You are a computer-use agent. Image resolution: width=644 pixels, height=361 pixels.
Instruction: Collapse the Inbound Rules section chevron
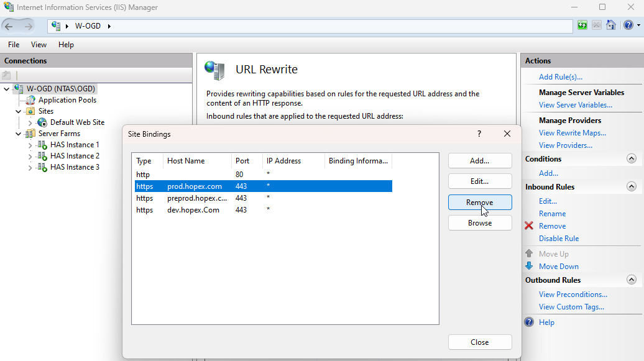coord(632,186)
